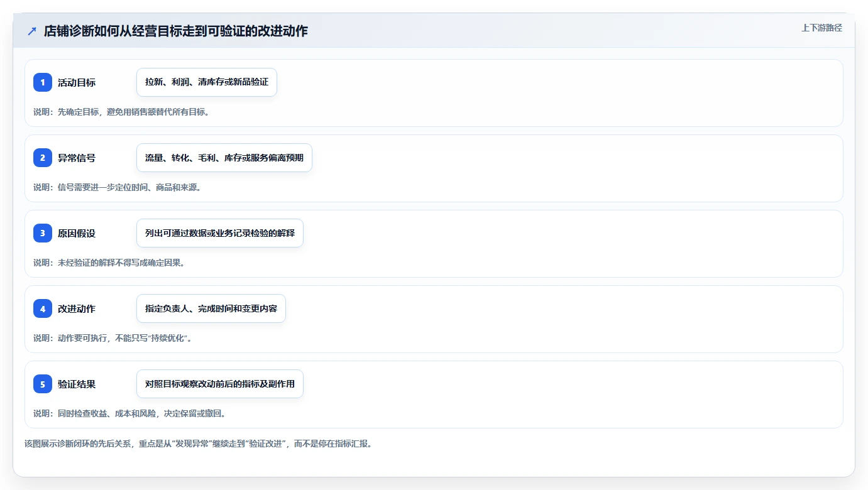Click the step 1 number badge
Viewport: 868px width, 490px height.
coord(43,82)
